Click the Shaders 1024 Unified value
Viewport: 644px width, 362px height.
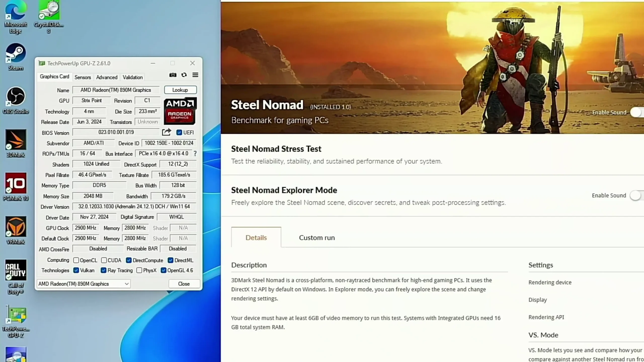pyautogui.click(x=96, y=164)
